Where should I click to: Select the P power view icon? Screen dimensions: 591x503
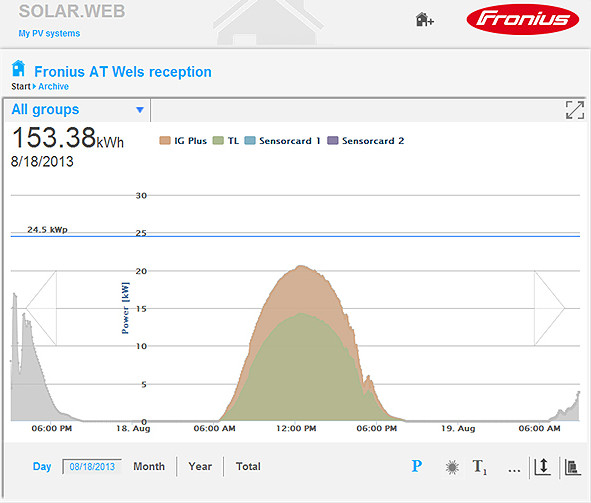[416, 466]
